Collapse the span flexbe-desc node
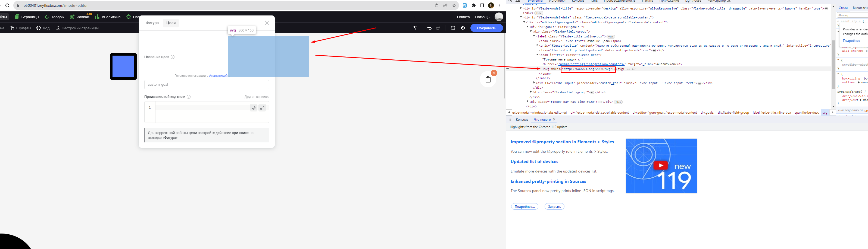 click(538, 55)
